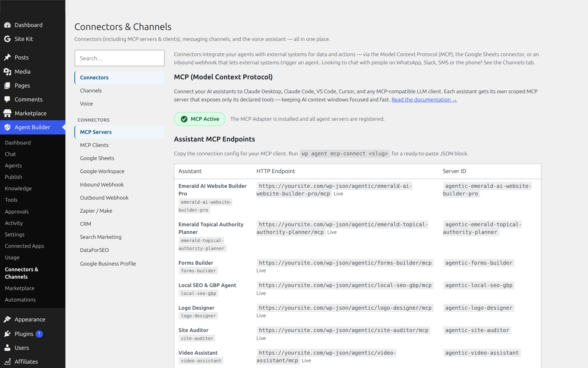Click the Logo Designer assistant name

[196, 308]
